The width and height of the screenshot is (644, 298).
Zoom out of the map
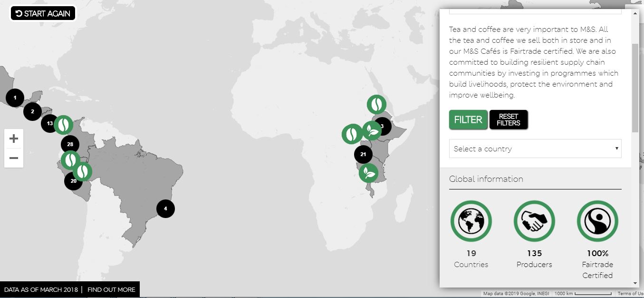click(x=14, y=158)
